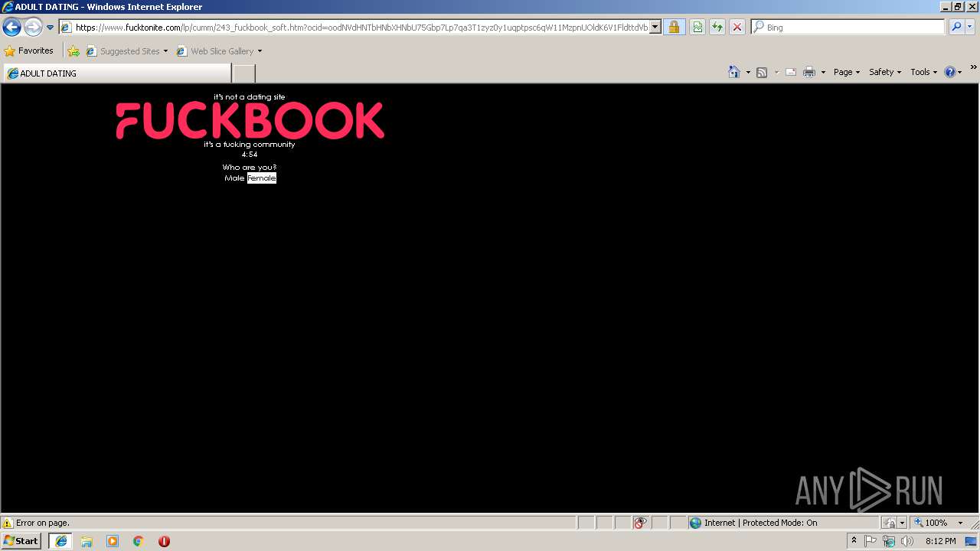
Task: View the security report lock icon
Action: coord(674,28)
